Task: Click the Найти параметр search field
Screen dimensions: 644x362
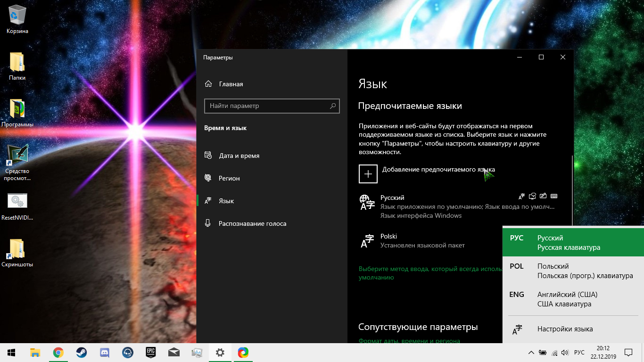Action: (x=272, y=106)
